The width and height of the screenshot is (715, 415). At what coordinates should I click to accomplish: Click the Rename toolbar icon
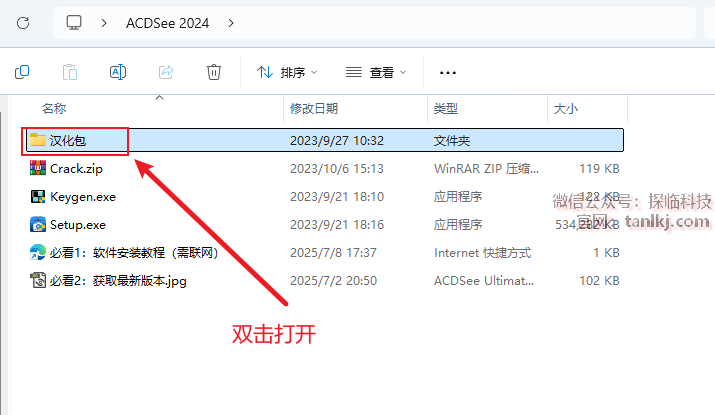[x=118, y=72]
